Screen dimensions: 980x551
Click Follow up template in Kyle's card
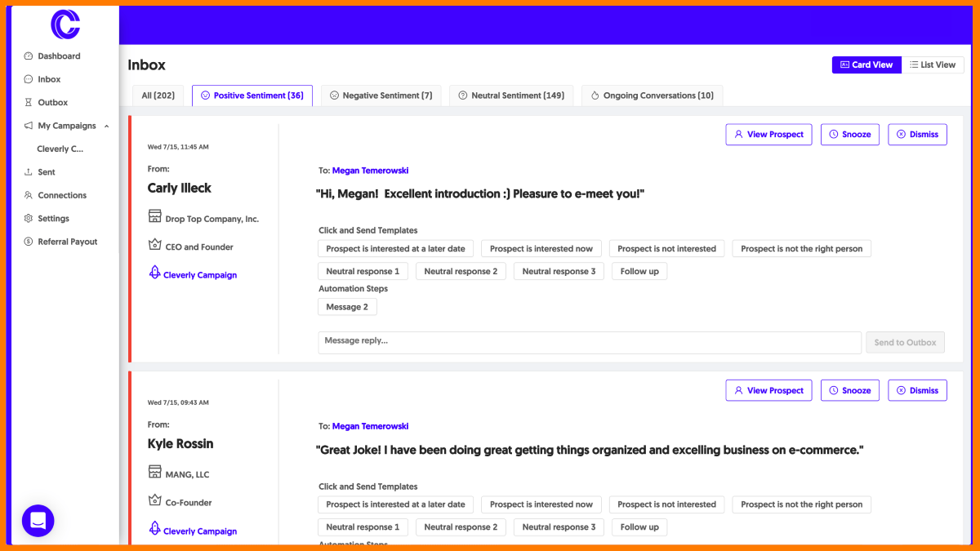click(639, 527)
